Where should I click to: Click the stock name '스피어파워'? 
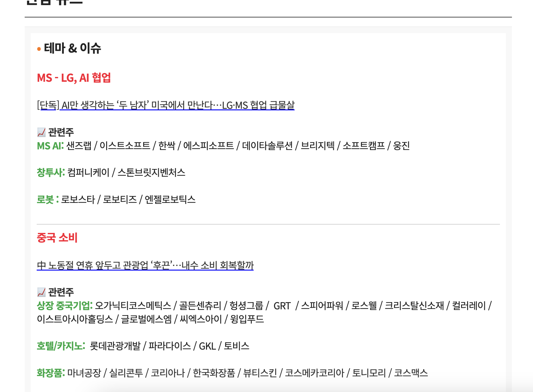coord(322,306)
